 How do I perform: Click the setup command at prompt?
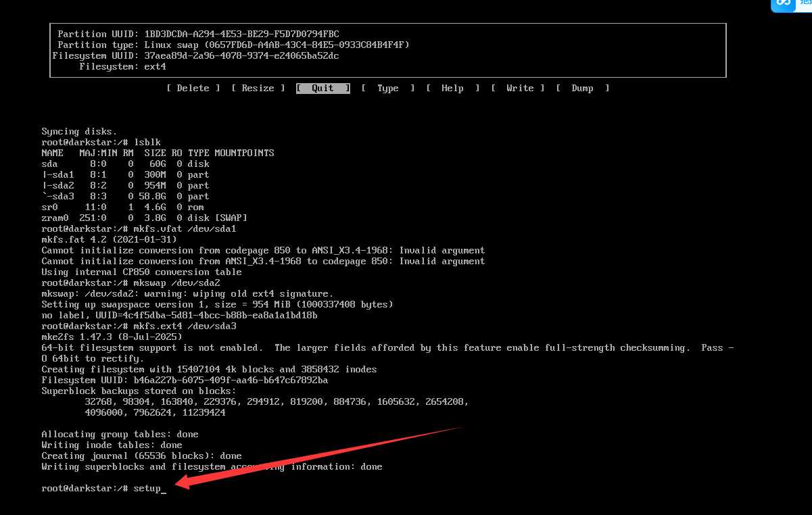[x=147, y=488]
